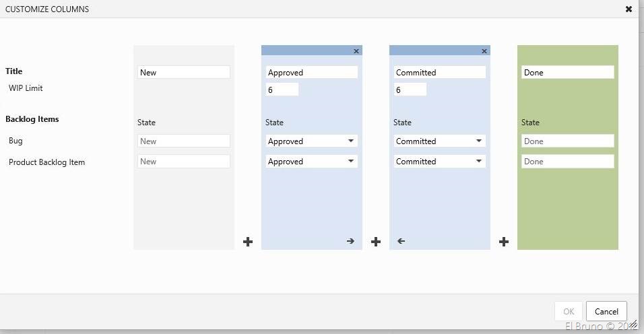Image resolution: width=644 pixels, height=334 pixels.
Task: Click the Cancel button
Action: click(606, 311)
